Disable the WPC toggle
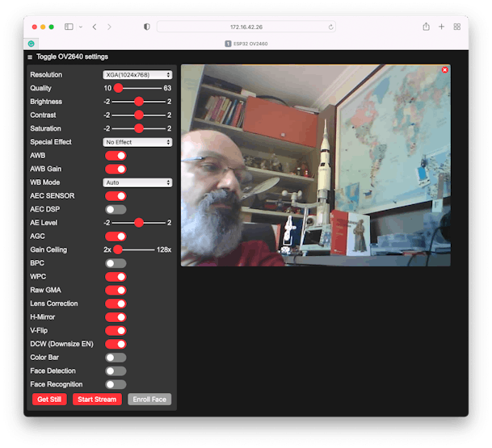Image resolution: width=492 pixels, height=448 pixels. click(x=116, y=277)
